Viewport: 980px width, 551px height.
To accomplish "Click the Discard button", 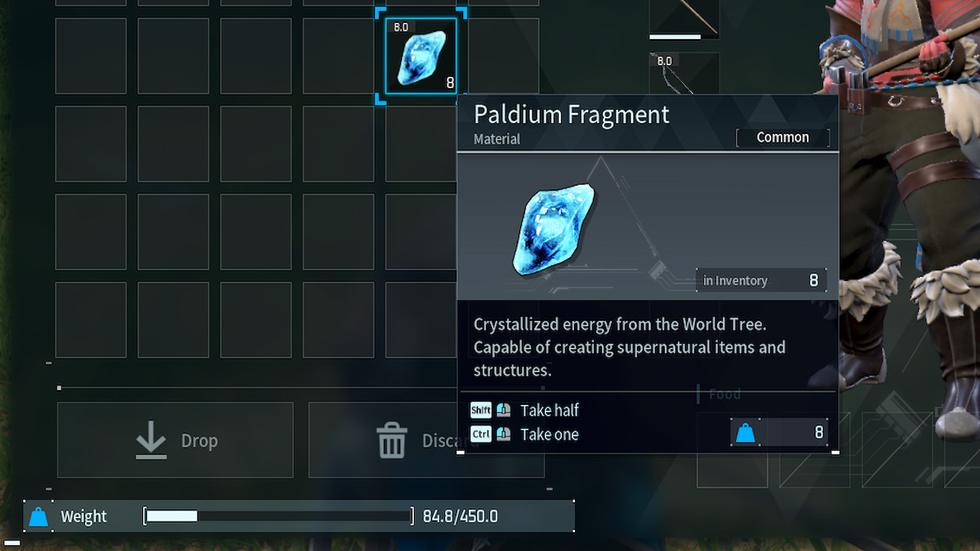I will point(426,440).
